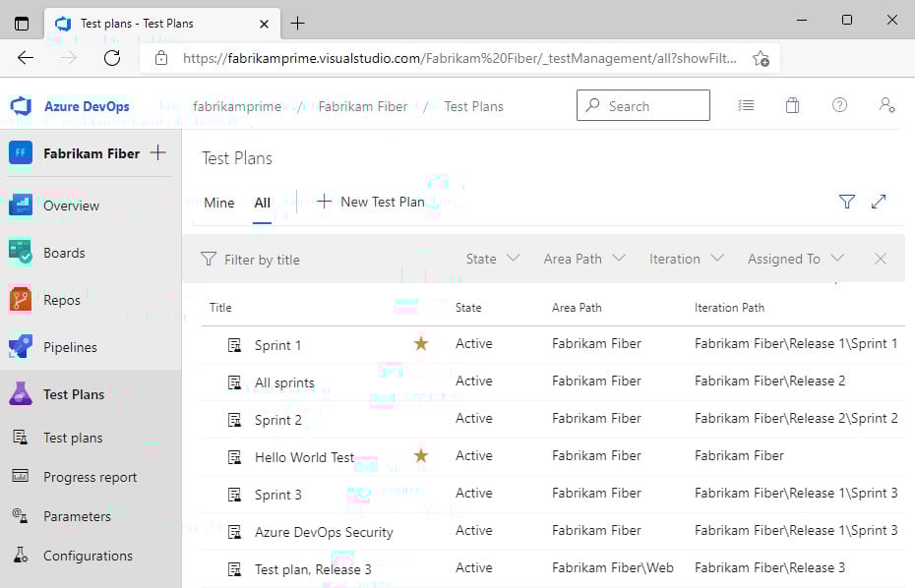Toggle the filter panel with the funnel icon
Image resolution: width=915 pixels, height=588 pixels.
[x=847, y=202]
